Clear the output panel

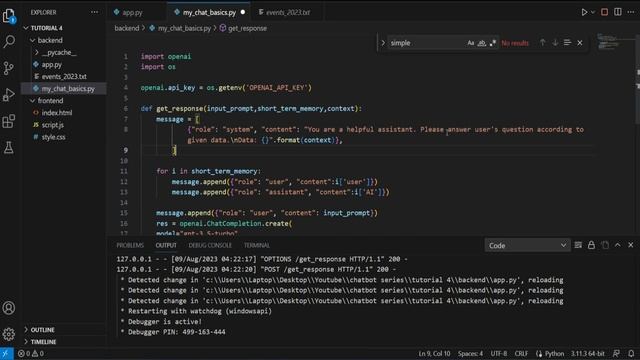point(578,245)
